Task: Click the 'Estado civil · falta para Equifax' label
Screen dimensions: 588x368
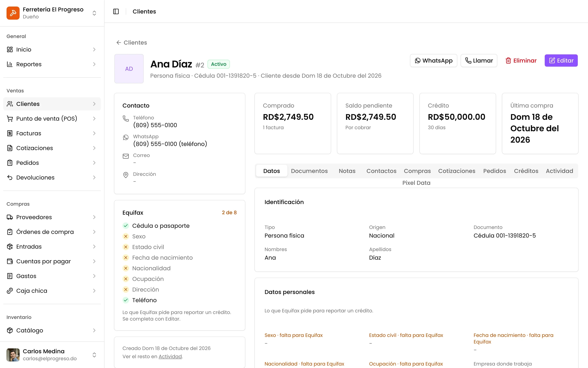Action: (406, 335)
